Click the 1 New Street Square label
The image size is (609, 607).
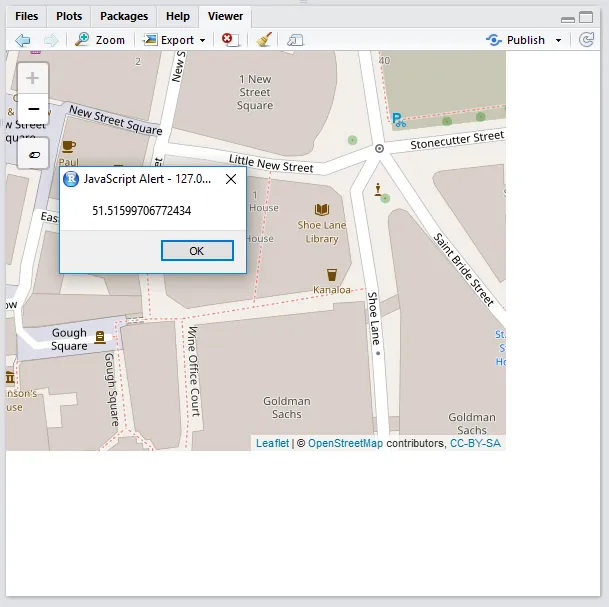coord(255,92)
